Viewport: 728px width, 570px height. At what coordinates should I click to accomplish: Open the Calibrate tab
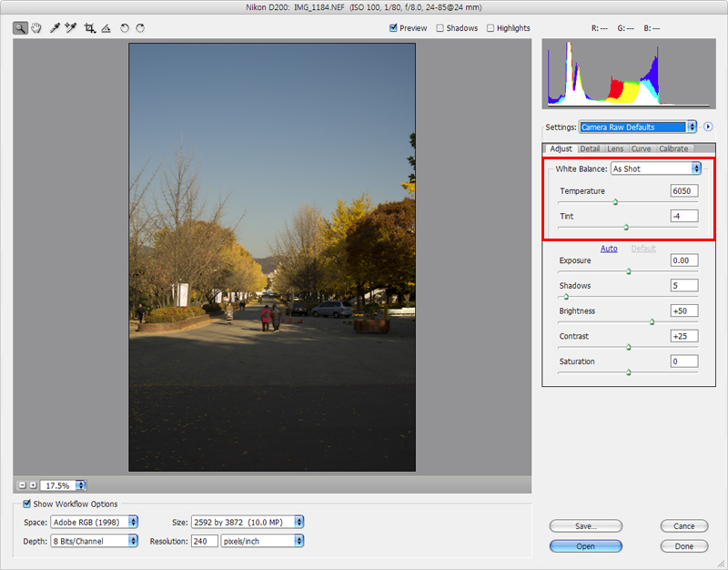(x=673, y=148)
